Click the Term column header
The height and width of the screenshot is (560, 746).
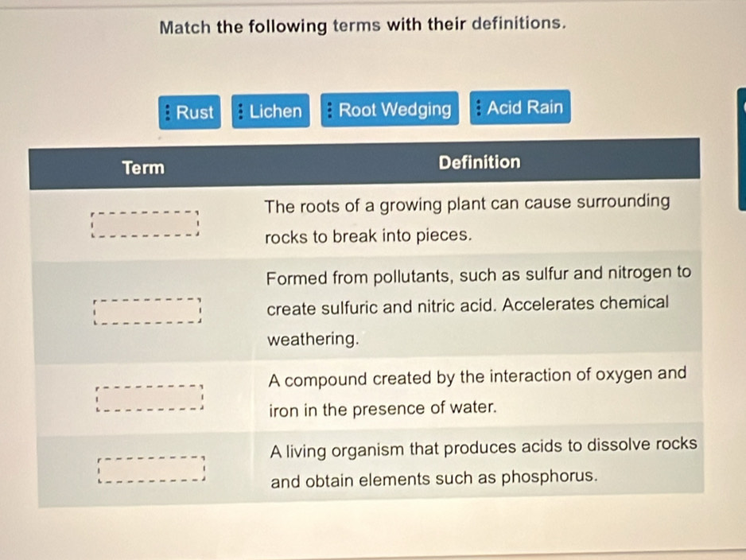click(x=143, y=167)
